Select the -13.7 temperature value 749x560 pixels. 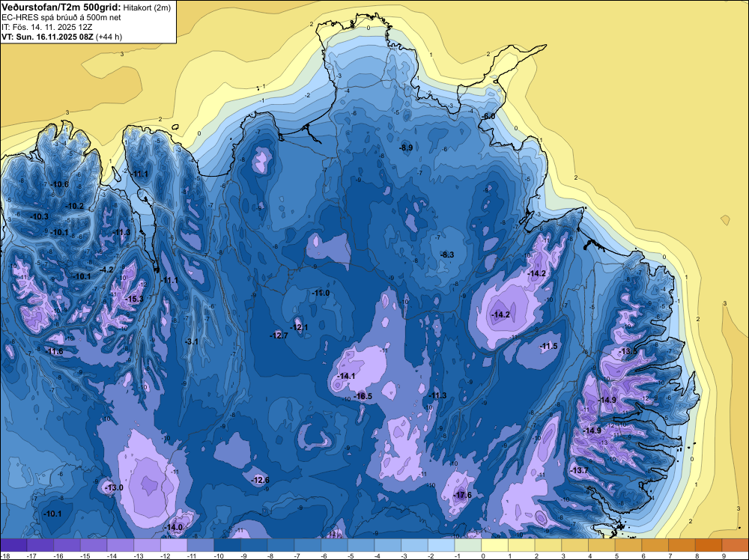pyautogui.click(x=580, y=470)
